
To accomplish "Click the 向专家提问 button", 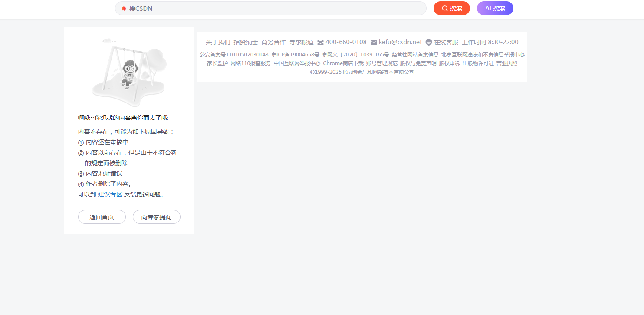I will [x=156, y=217].
